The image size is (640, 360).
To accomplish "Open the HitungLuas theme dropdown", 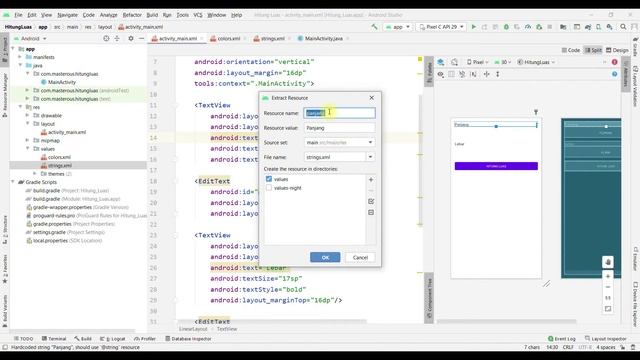I will [536, 62].
